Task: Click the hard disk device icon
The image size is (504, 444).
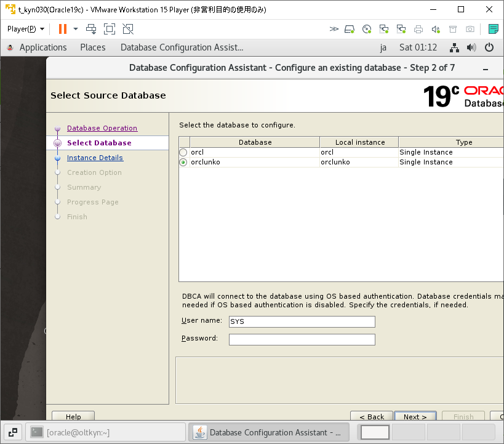Action: [350, 30]
